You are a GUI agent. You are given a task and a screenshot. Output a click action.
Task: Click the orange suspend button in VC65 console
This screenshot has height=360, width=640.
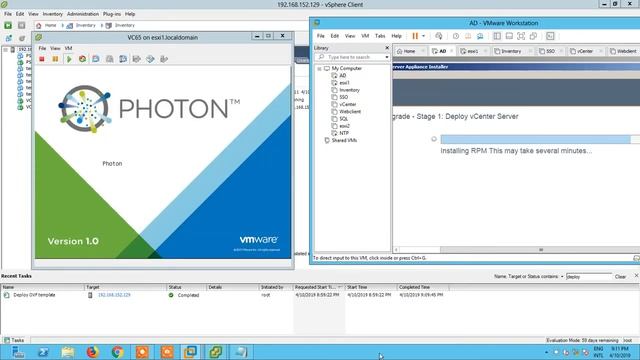[55, 59]
